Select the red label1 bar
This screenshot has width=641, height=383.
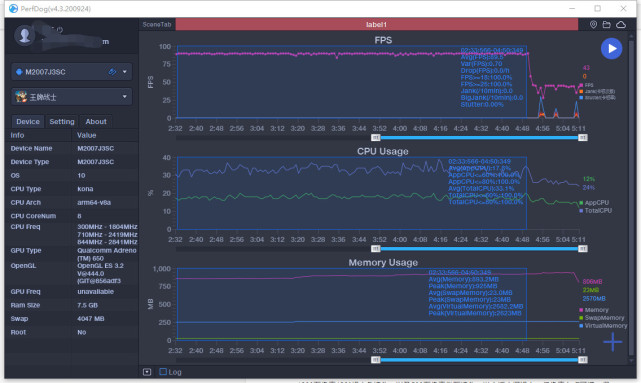click(377, 25)
